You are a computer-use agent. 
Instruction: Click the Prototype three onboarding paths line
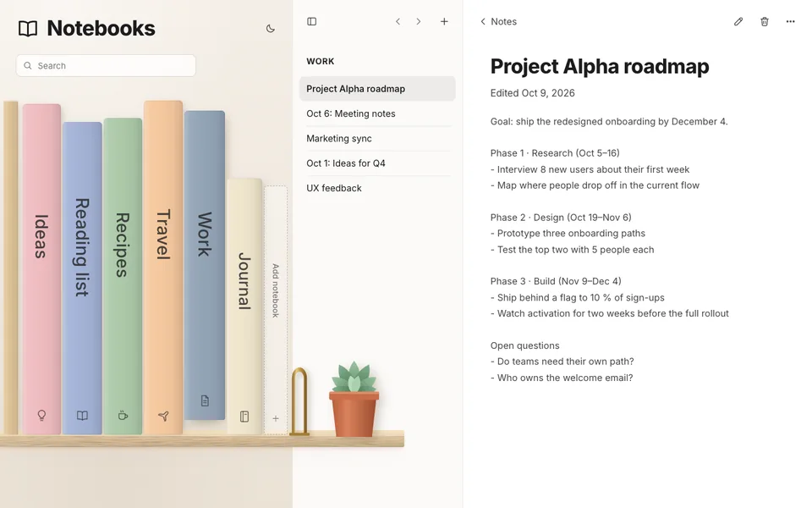click(x=568, y=234)
